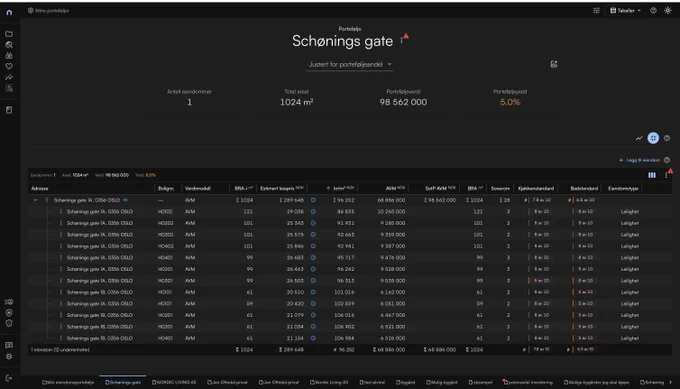Select the 'Schønings gate' bottom tab
This screenshot has width=680, height=389.
coord(123,382)
